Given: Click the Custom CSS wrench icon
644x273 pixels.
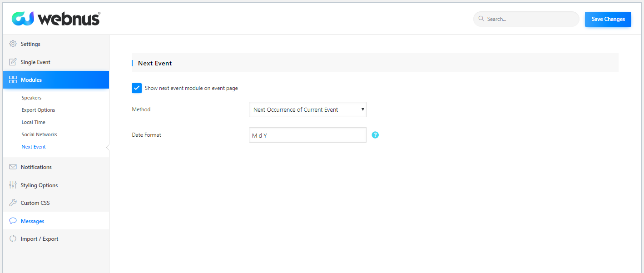Looking at the screenshot, I should 13,203.
